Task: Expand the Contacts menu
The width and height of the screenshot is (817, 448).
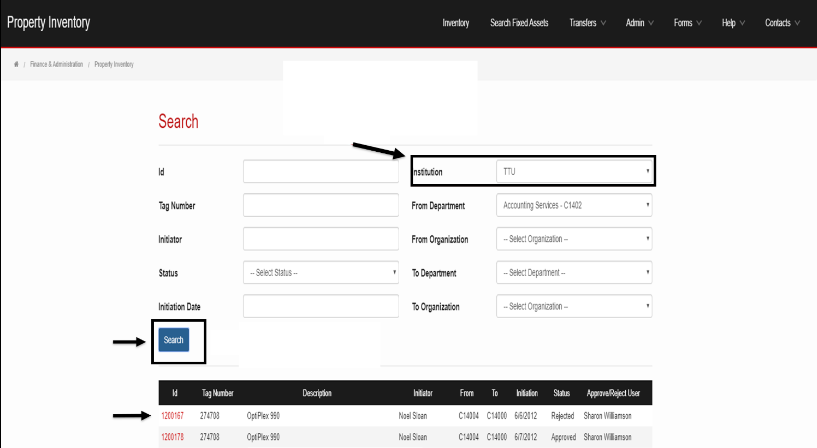Action: pyautogui.click(x=782, y=23)
